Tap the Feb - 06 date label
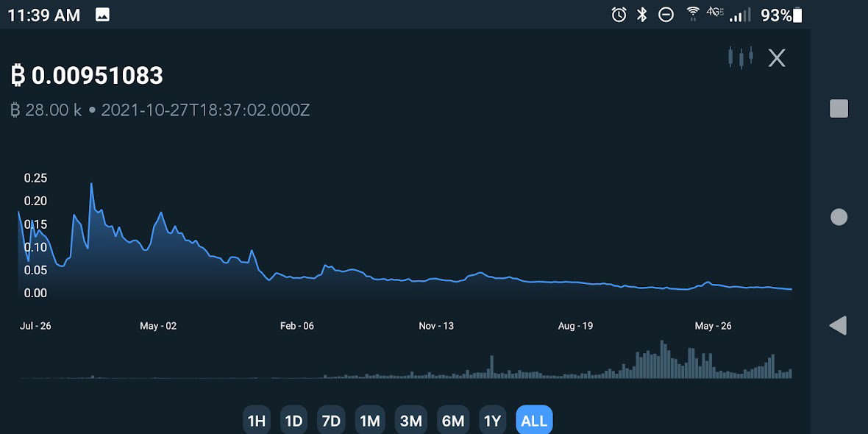This screenshot has width=868, height=434. [x=296, y=326]
